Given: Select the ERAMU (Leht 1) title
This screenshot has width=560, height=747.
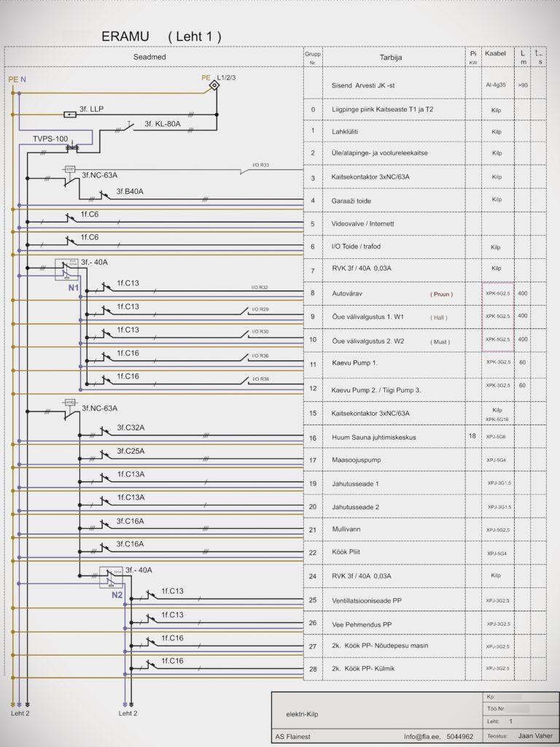Looking at the screenshot, I should click(x=161, y=36).
